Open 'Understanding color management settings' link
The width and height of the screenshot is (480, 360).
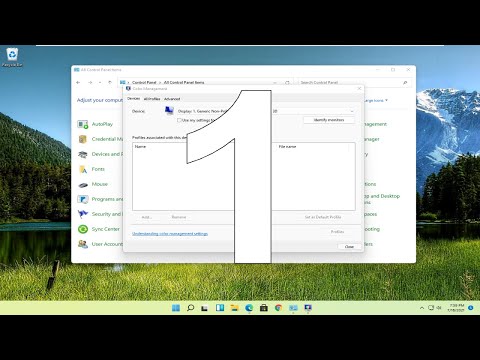click(170, 234)
